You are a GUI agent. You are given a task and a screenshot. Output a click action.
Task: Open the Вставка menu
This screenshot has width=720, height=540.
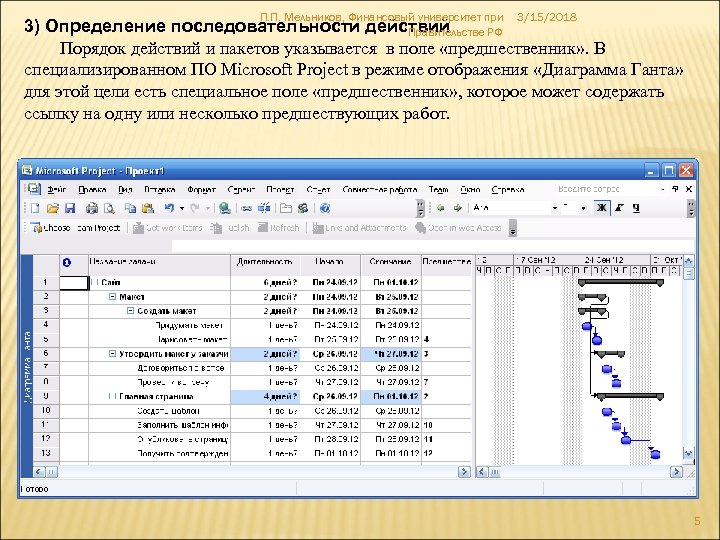(159, 189)
